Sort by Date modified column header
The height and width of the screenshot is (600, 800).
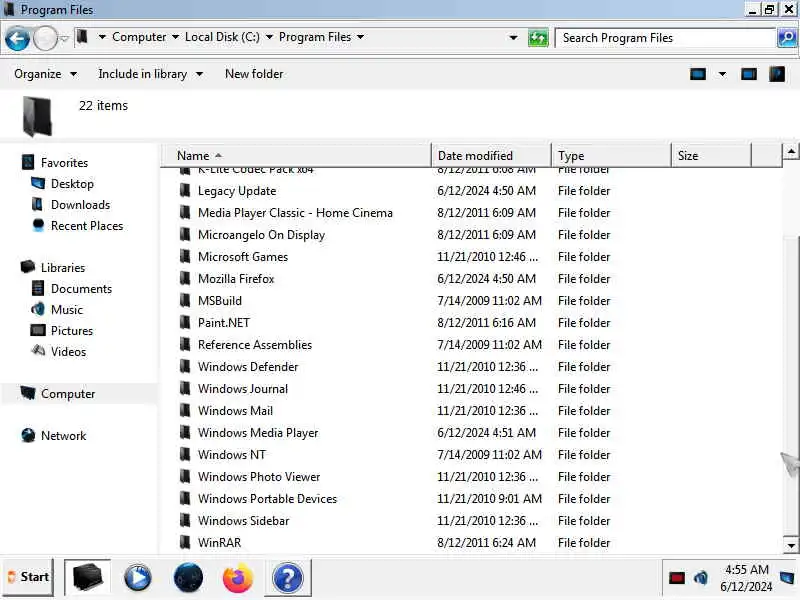coord(491,156)
